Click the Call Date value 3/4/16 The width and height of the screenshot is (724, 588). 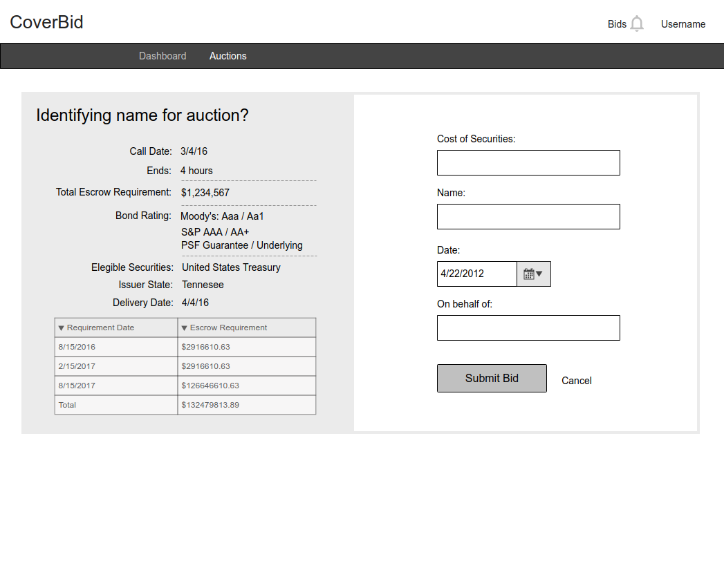(x=194, y=151)
